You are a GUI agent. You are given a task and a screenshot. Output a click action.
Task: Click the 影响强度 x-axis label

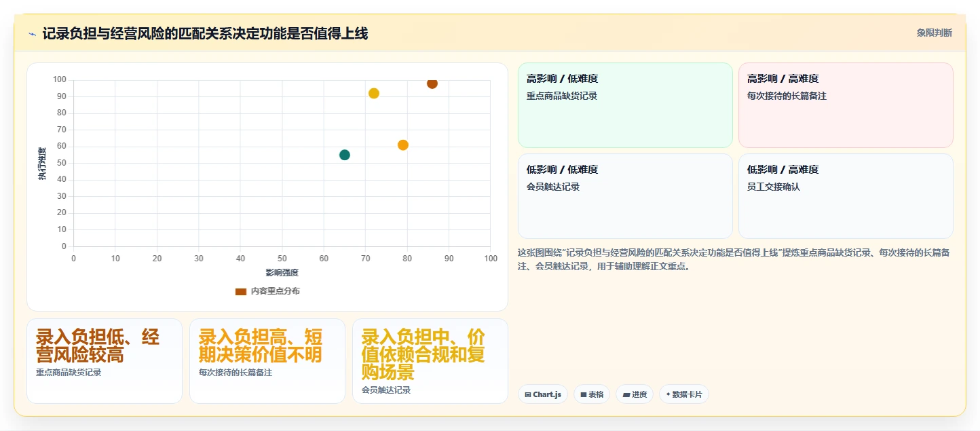tap(282, 273)
